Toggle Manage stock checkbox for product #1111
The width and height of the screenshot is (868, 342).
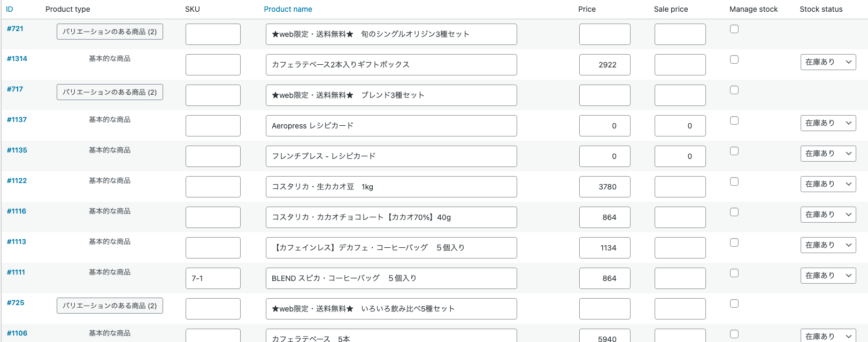734,273
